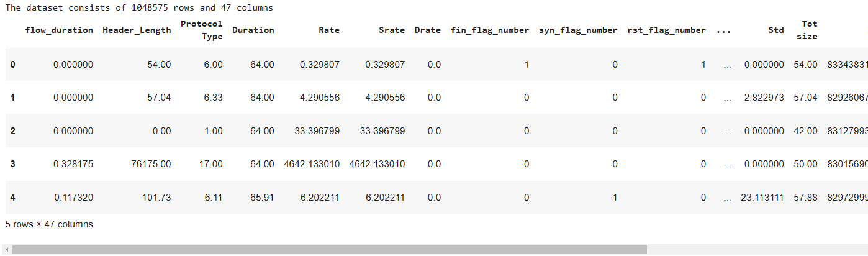868x256 pixels.
Task: Select the syn_flag_number column header
Action: click(578, 30)
